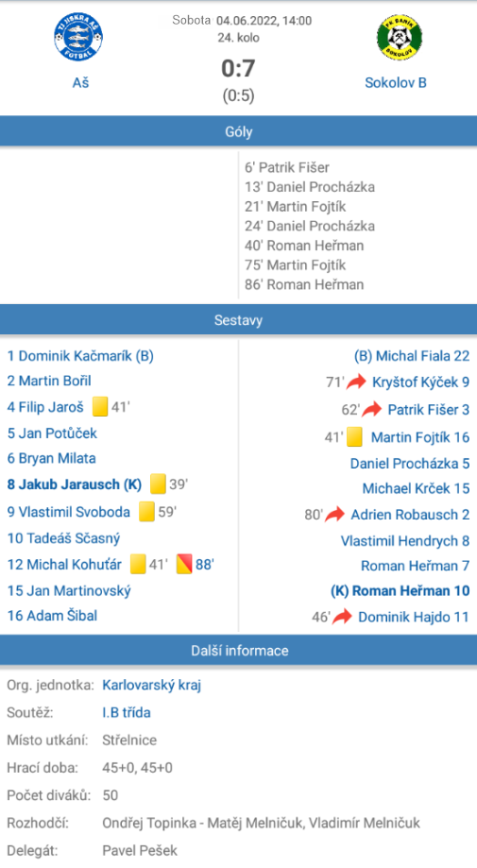Viewport: 477px width, 868px height.
Task: Open goalkeeper Dominik Kačmarík player link
Action: coord(80,356)
